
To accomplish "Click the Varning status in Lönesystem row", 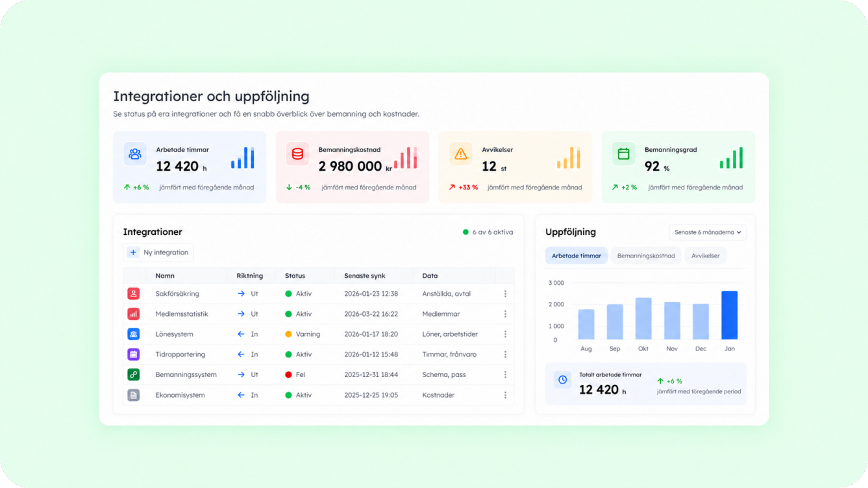I will [303, 334].
